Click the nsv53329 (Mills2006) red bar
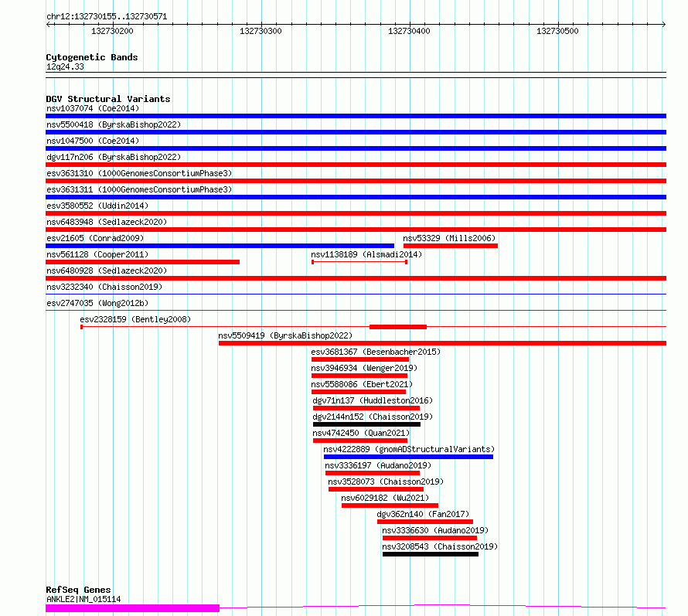The height and width of the screenshot is (616, 688). (451, 246)
